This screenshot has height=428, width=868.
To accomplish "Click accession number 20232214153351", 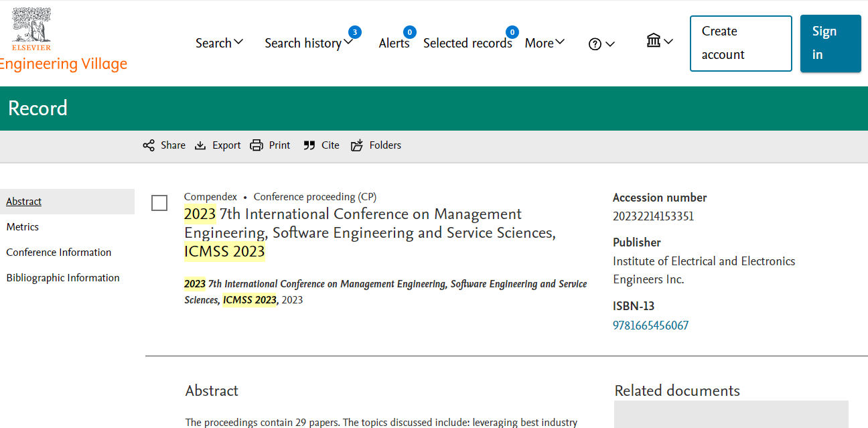I will [653, 216].
